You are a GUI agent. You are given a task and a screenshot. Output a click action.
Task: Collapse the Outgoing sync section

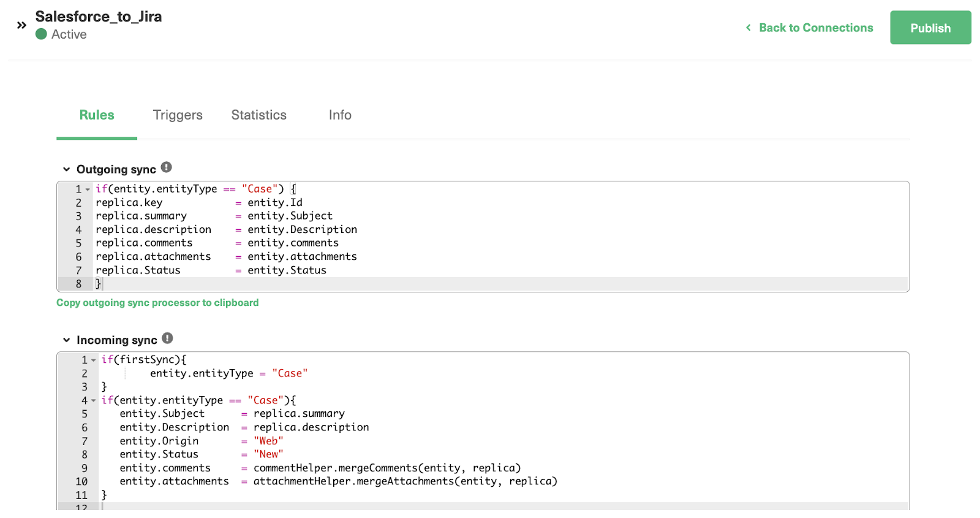66,169
